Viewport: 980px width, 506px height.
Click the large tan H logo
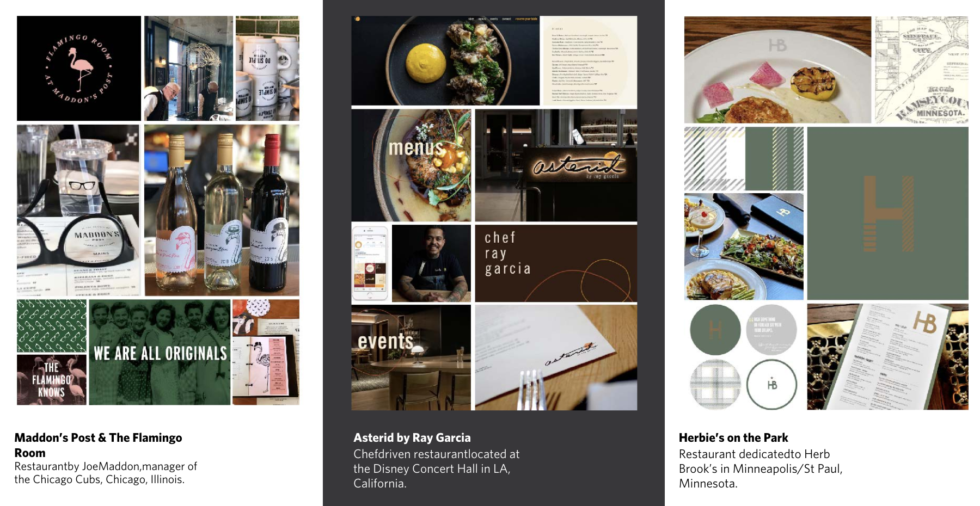tap(889, 213)
